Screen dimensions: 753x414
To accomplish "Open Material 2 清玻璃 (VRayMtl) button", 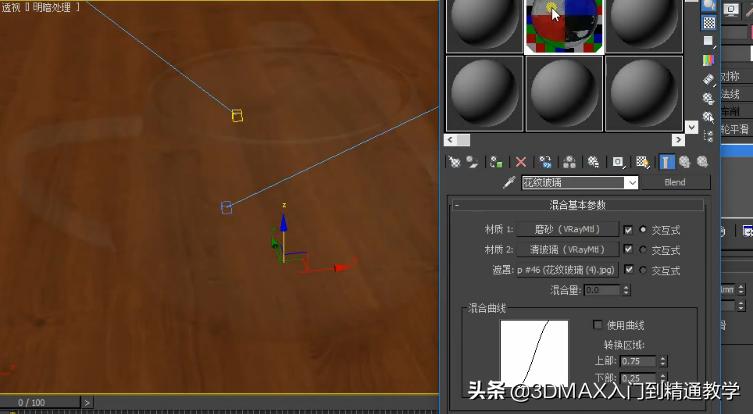I will pyautogui.click(x=567, y=250).
